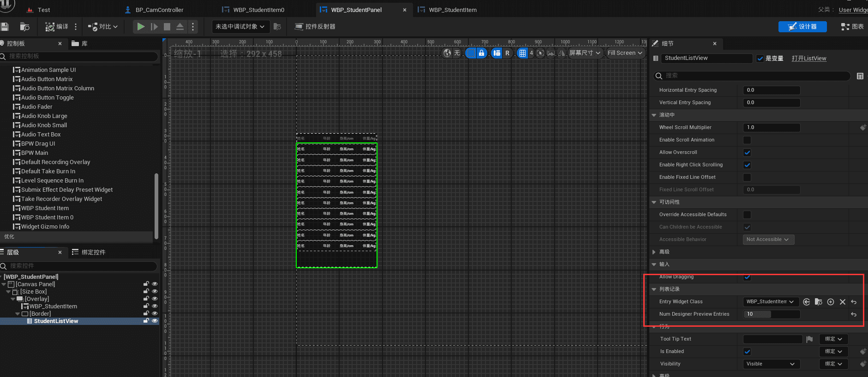Click the find debug object folder icon
Image resolution: width=868 pixels, height=377 pixels.
point(277,27)
